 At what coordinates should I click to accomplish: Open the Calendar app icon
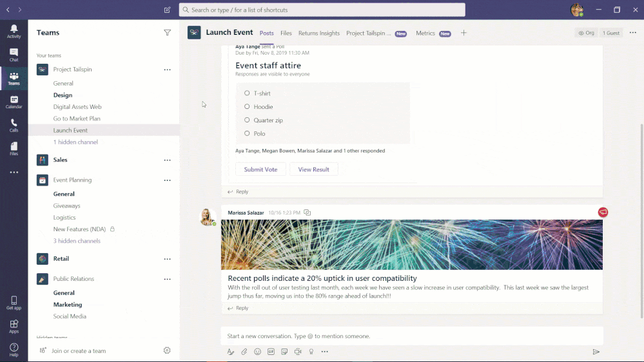click(14, 102)
